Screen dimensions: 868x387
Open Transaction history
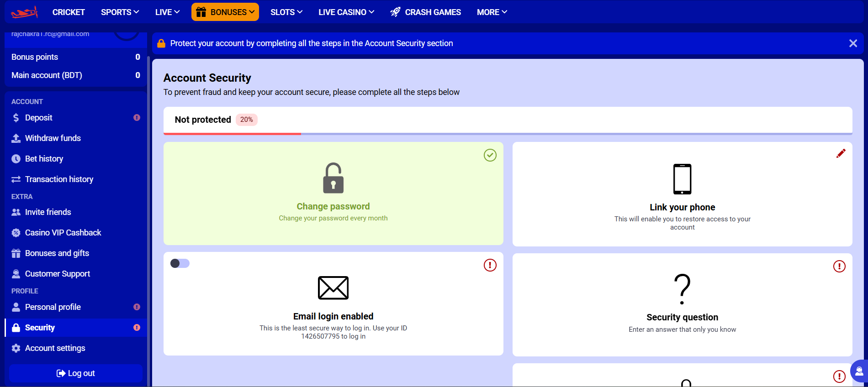click(76, 179)
